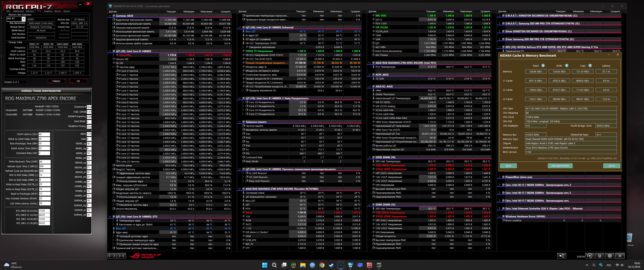Image resolution: width=644 pixels, height=270 pixels.
Task: Open ROG CPU-Z from the taskbar
Action: pos(369,265)
